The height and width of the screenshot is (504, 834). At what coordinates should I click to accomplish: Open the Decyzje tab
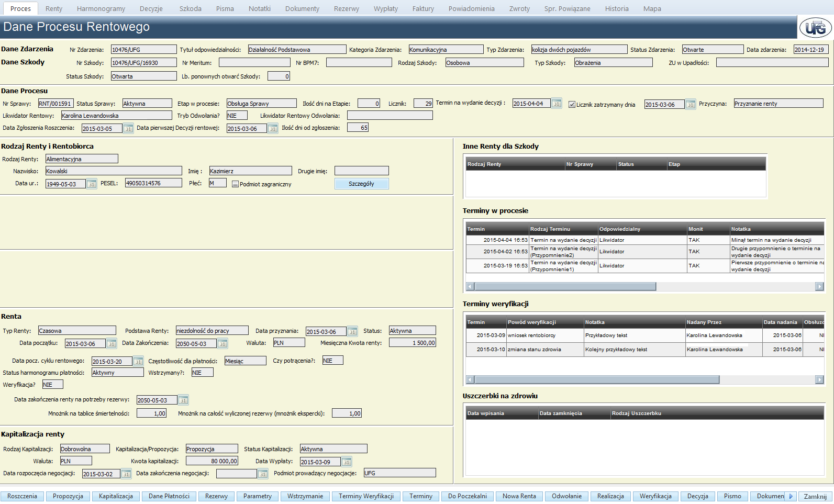151,8
